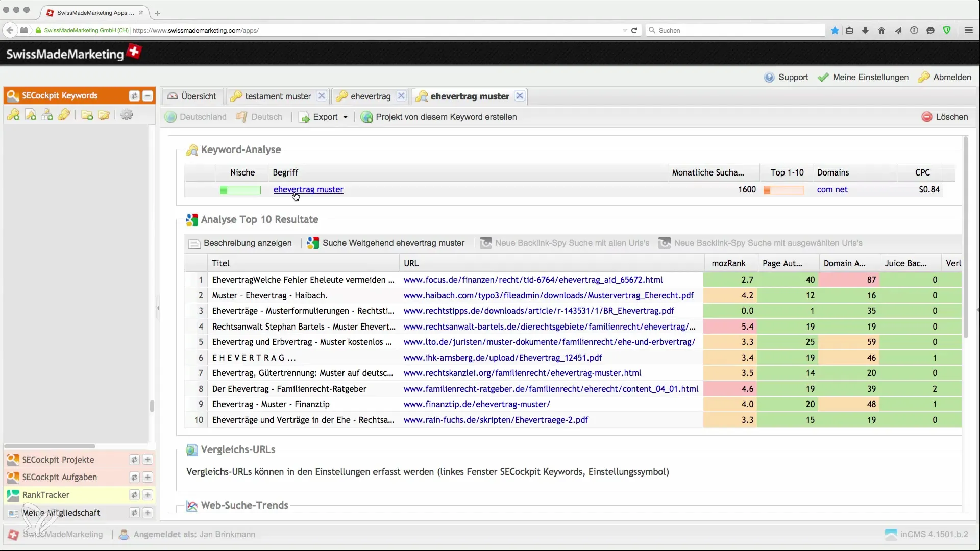Click the Support link in header

(787, 78)
